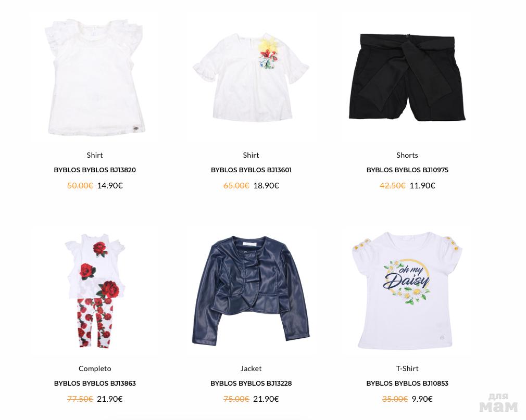526x420 pixels.
Task: Click the 18.90€ sale price
Action: [266, 186]
